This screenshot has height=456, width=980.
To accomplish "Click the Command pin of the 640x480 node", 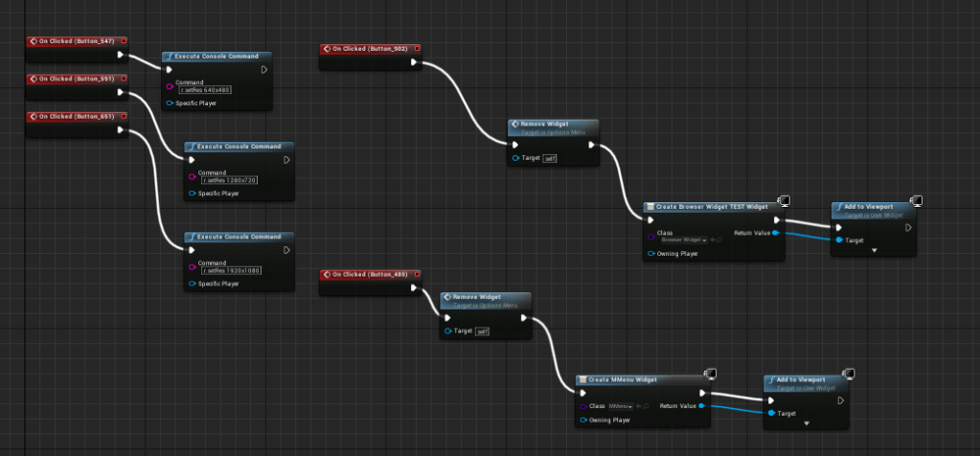I will [x=170, y=86].
